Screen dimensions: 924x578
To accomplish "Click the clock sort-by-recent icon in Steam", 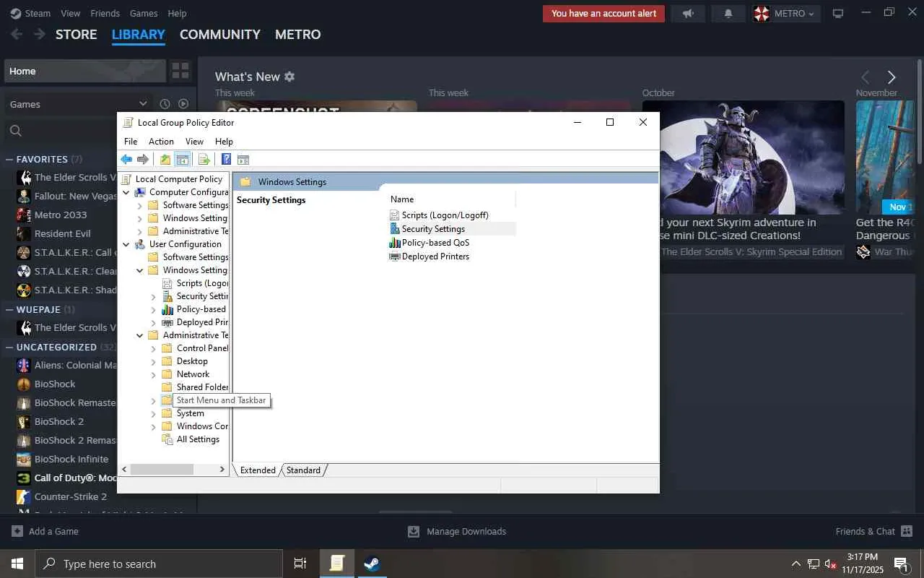I will click(x=165, y=104).
